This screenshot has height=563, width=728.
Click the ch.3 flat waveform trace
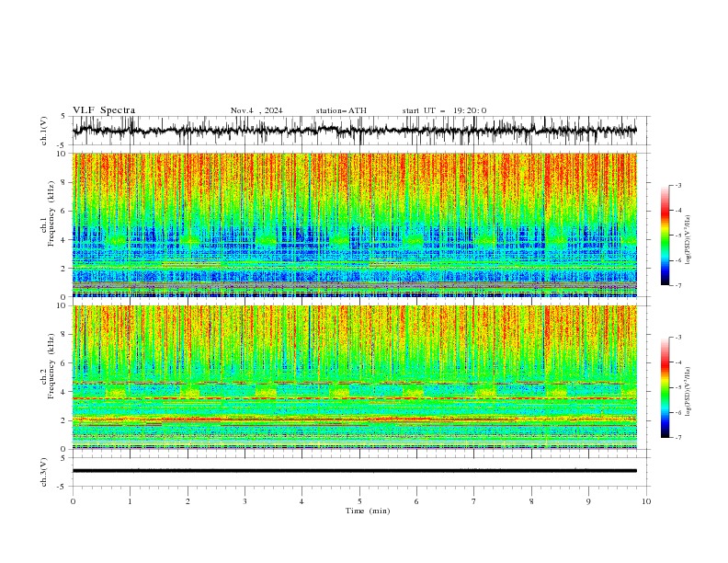pyautogui.click(x=354, y=471)
